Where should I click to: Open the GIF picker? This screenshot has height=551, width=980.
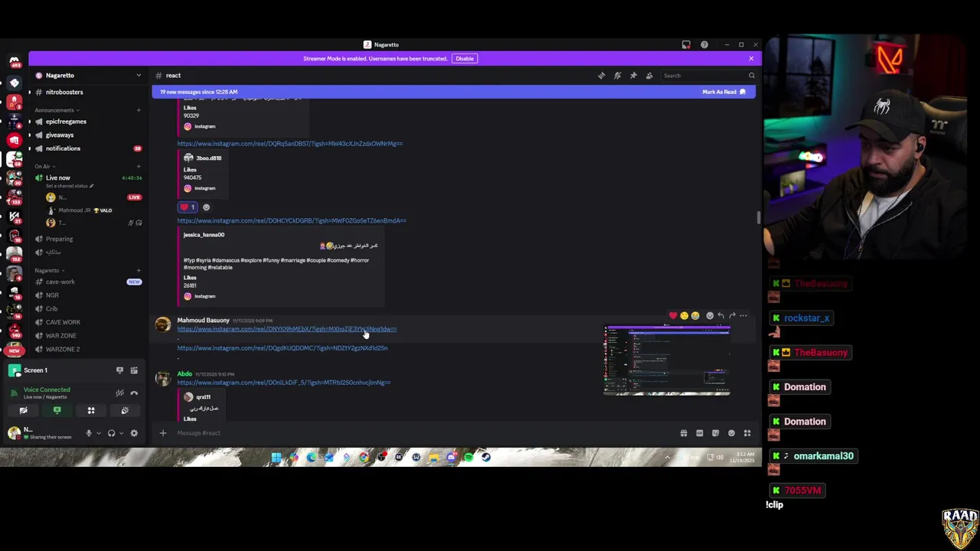click(x=700, y=433)
